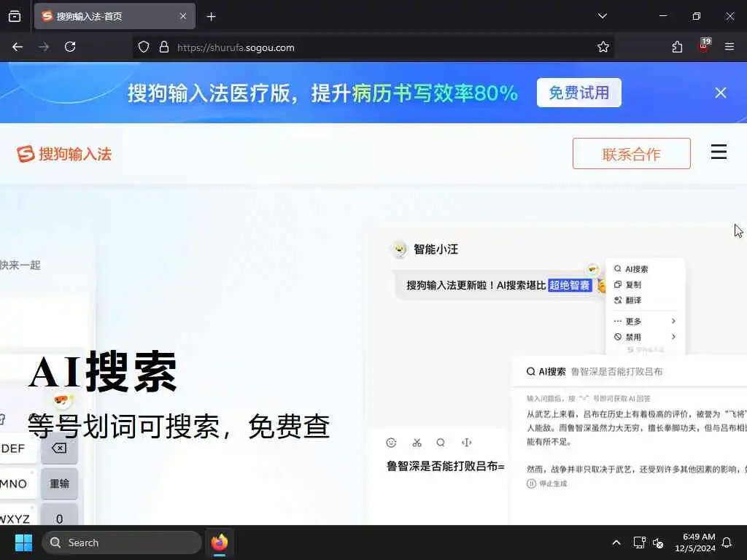Open the network status tray icon

coord(639,542)
